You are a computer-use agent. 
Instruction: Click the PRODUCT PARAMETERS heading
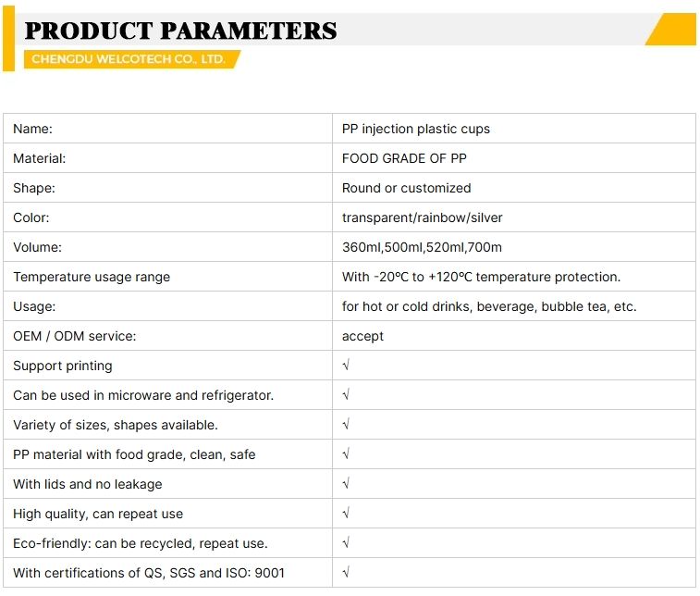click(181, 31)
